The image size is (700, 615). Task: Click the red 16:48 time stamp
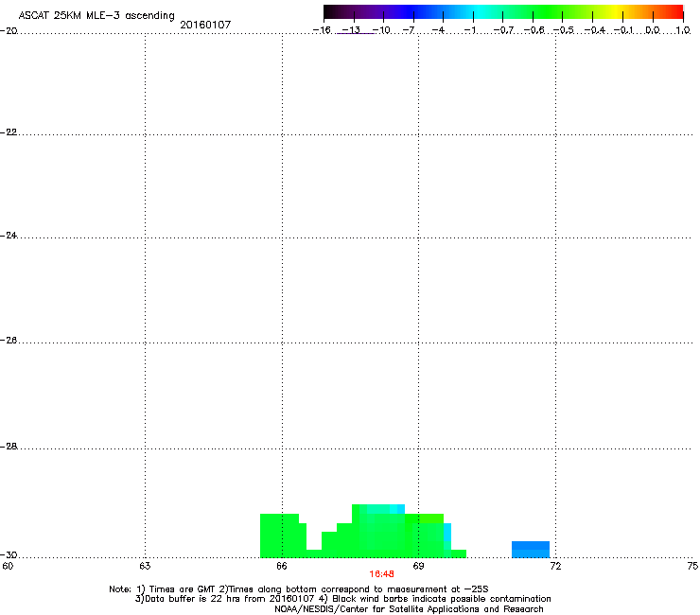click(x=382, y=574)
